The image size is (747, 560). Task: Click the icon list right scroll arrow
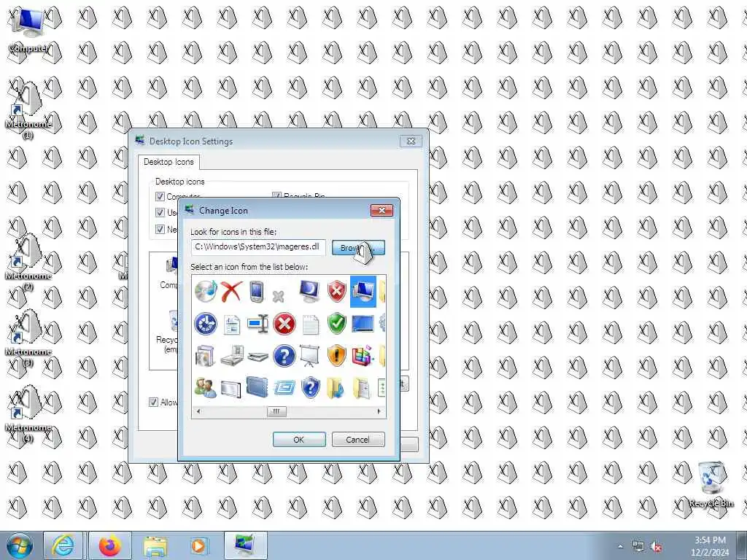pyautogui.click(x=379, y=411)
